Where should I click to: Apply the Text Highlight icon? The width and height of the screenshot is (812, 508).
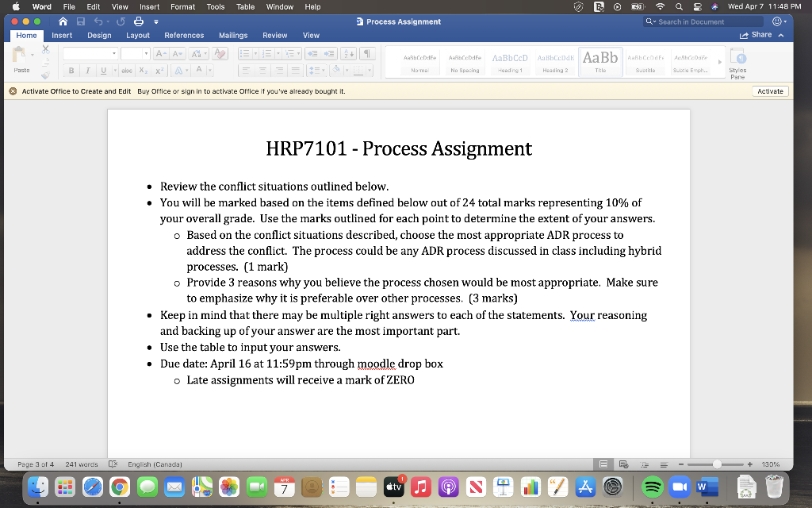pyautogui.click(x=178, y=70)
